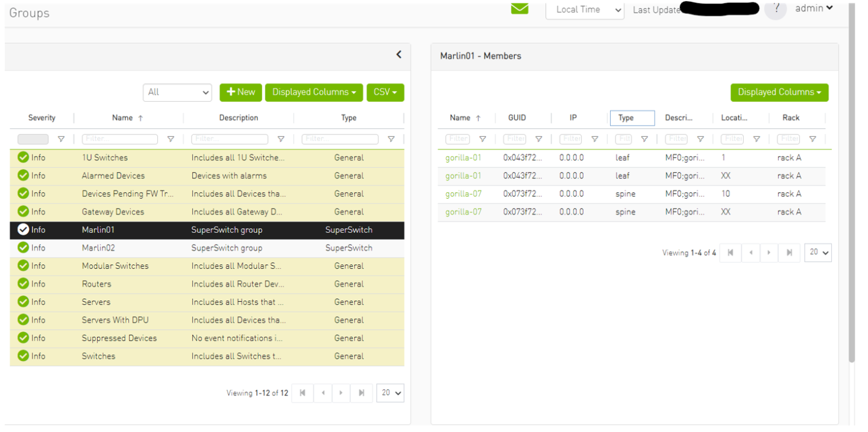868x432 pixels.
Task: Open the gorilla-07 spine member link
Action: (x=463, y=194)
